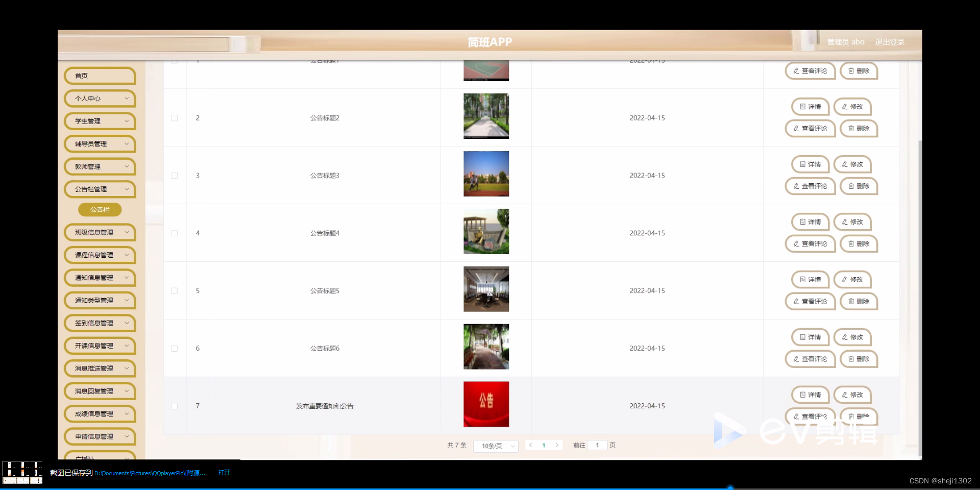Click the delete trash icon for 公告标题2
Viewport: 980px width, 490px height.
pos(850,129)
